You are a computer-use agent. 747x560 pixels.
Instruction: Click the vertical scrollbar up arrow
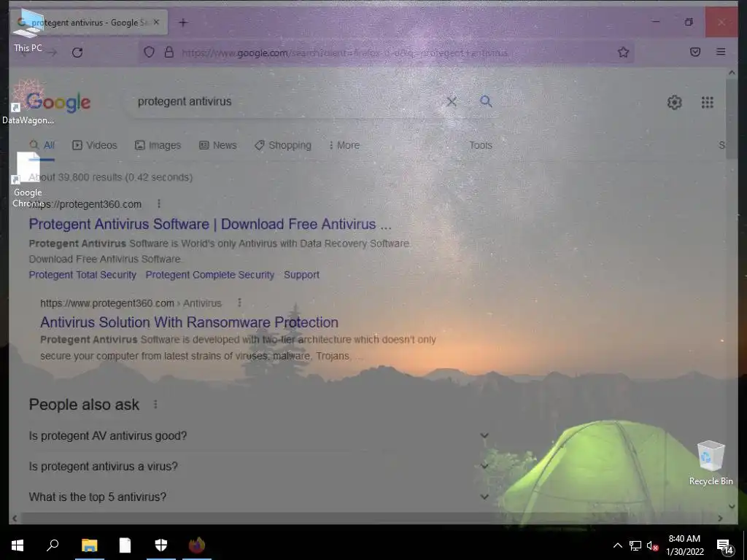click(732, 72)
